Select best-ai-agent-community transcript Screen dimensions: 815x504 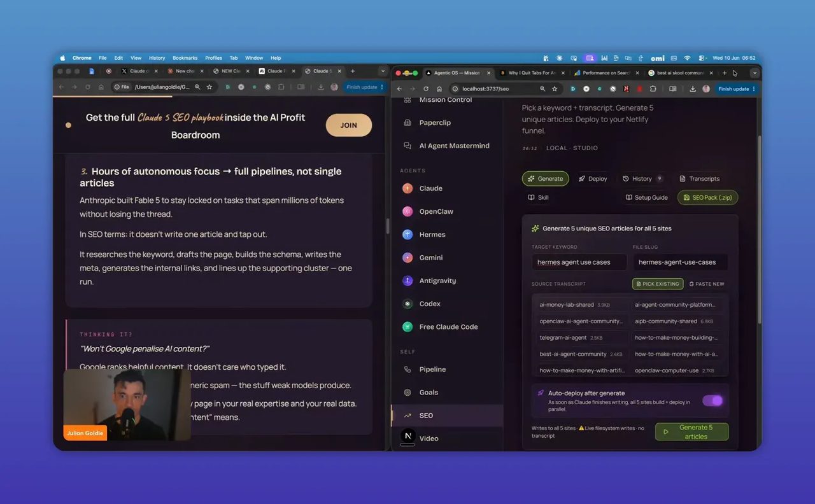[x=580, y=354]
